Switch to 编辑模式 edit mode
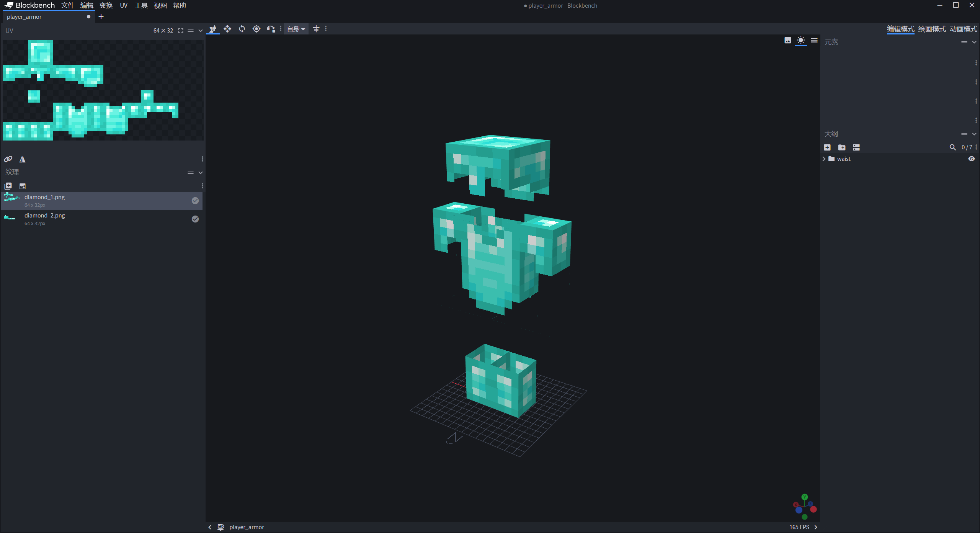Image resolution: width=980 pixels, height=533 pixels. (x=900, y=29)
